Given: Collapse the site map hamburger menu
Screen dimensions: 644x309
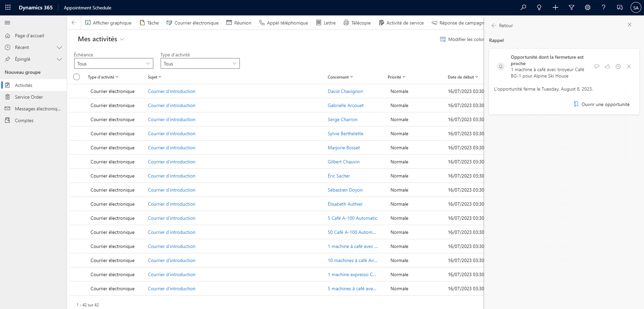Looking at the screenshot, I should (7, 23).
